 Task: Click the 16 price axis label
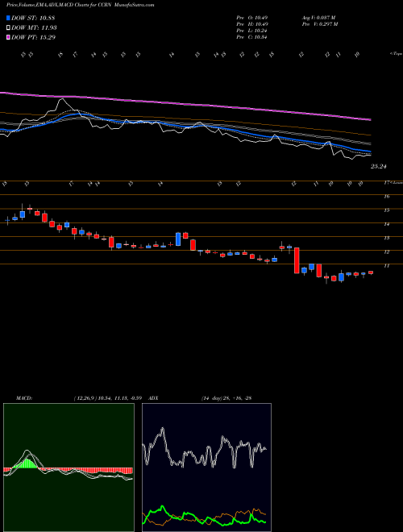386,196
